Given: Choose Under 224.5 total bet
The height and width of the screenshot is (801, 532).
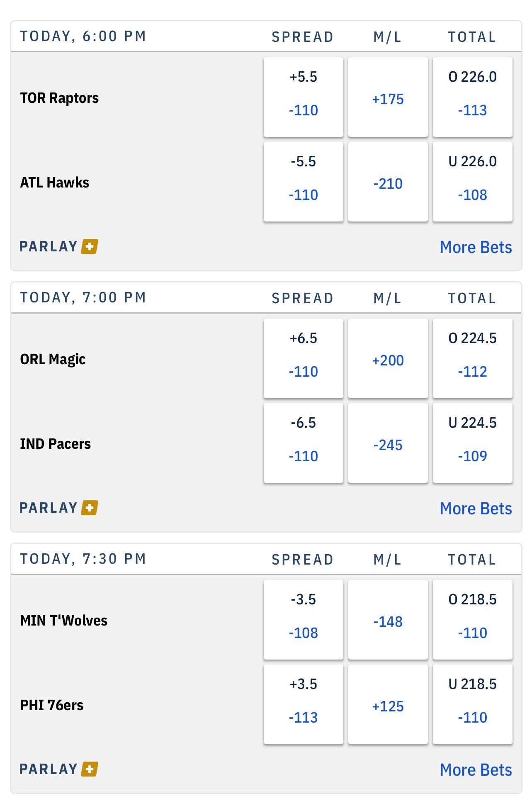Looking at the screenshot, I should coord(472,443).
